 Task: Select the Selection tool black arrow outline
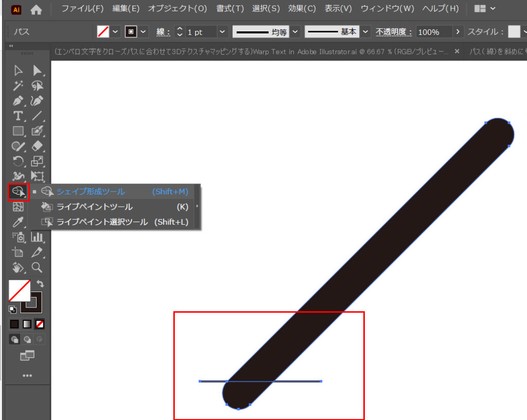[x=18, y=71]
